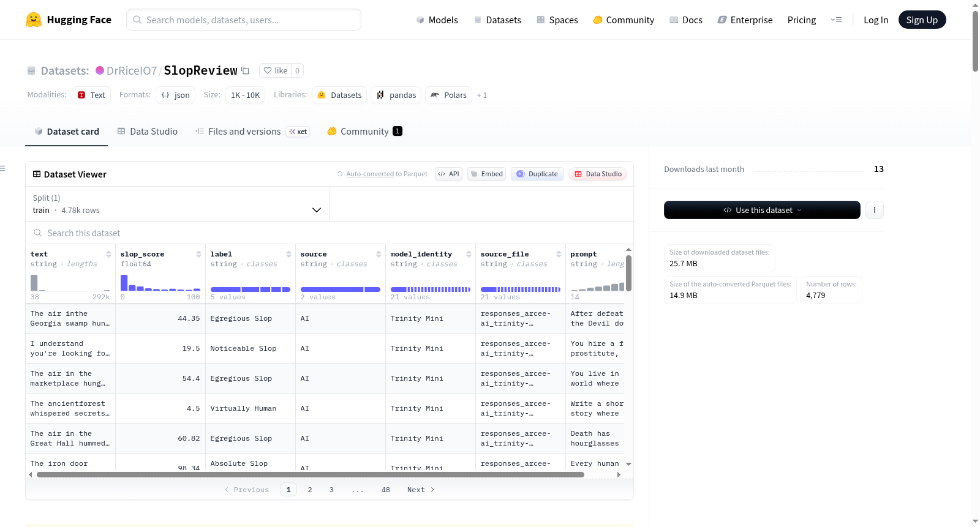
Task: Click the DrRiceIO7 pink avatar icon
Action: [x=100, y=70]
